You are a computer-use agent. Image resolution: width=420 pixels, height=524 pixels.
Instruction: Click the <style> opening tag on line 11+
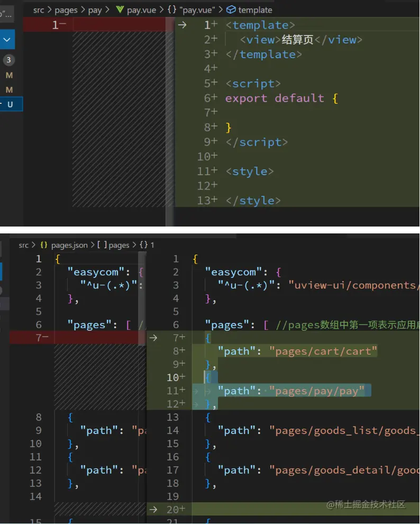point(250,171)
